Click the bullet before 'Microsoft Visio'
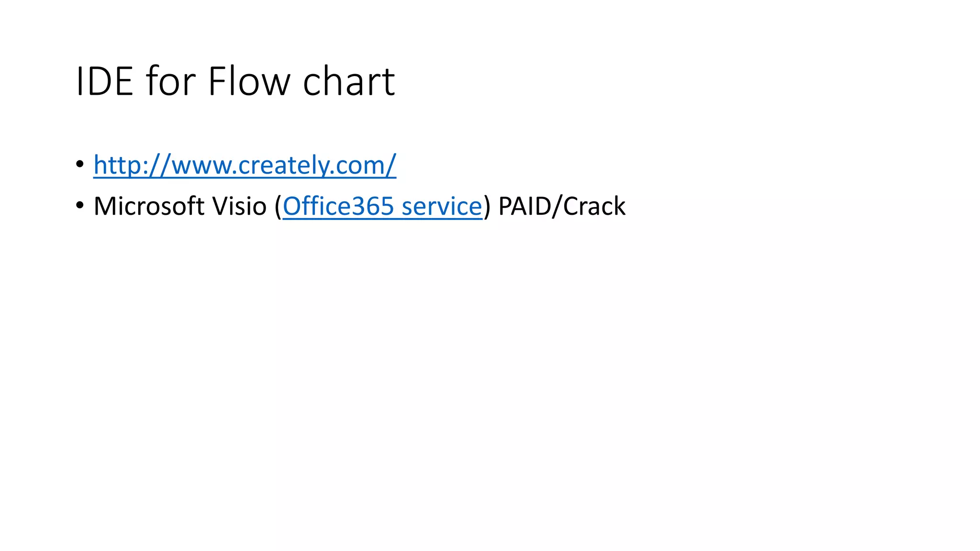980x551 pixels. point(80,206)
